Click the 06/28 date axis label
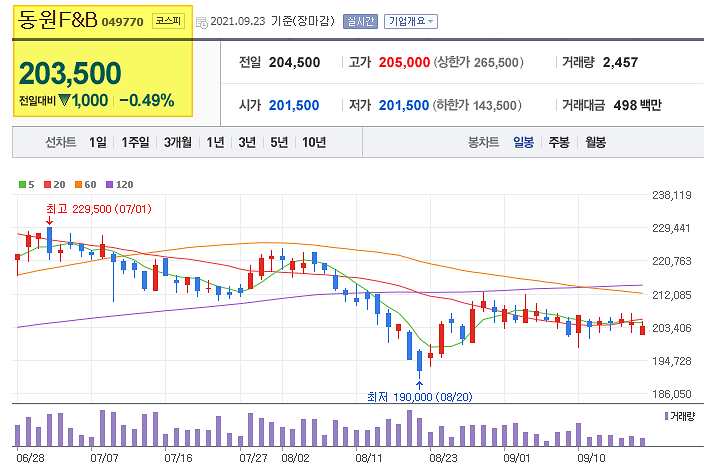 coord(31,458)
